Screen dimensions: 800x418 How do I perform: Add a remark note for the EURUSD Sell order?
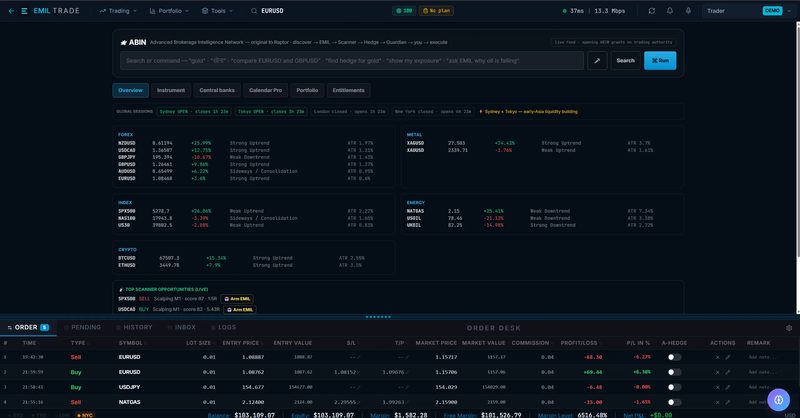click(x=760, y=357)
